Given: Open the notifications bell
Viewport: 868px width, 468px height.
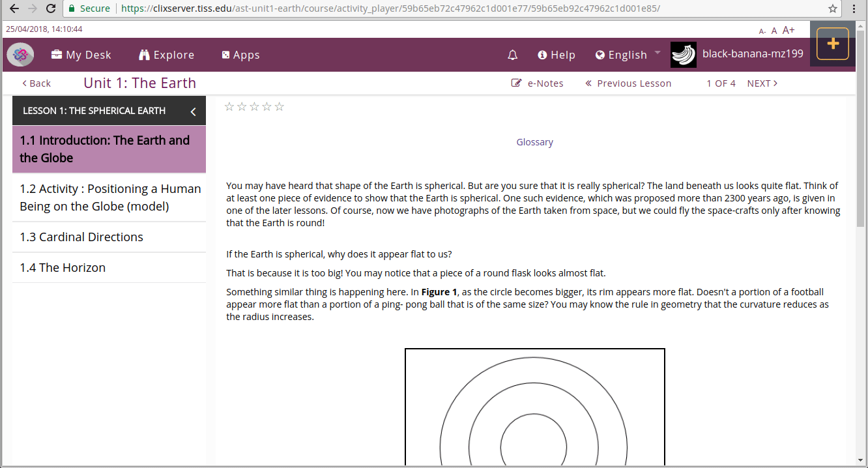Looking at the screenshot, I should (x=512, y=55).
